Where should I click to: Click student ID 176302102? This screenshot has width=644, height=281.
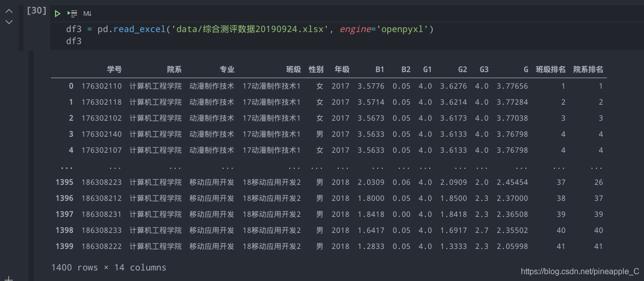pos(102,118)
